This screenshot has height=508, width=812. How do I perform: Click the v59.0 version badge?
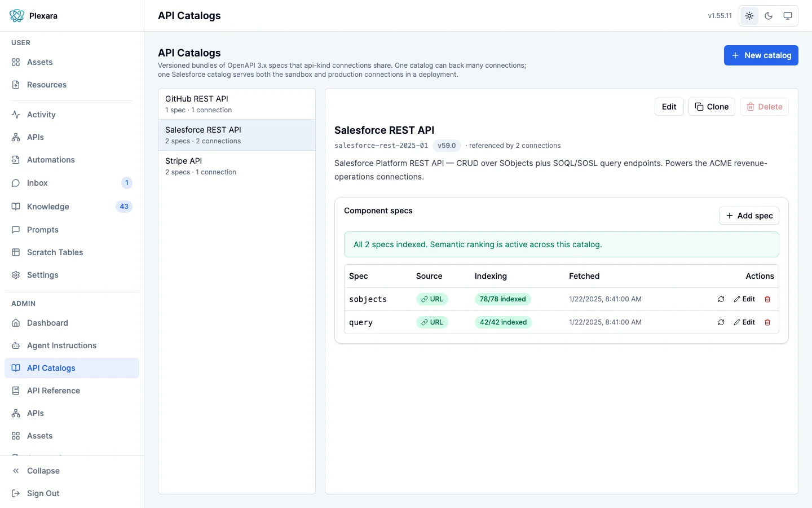(447, 146)
